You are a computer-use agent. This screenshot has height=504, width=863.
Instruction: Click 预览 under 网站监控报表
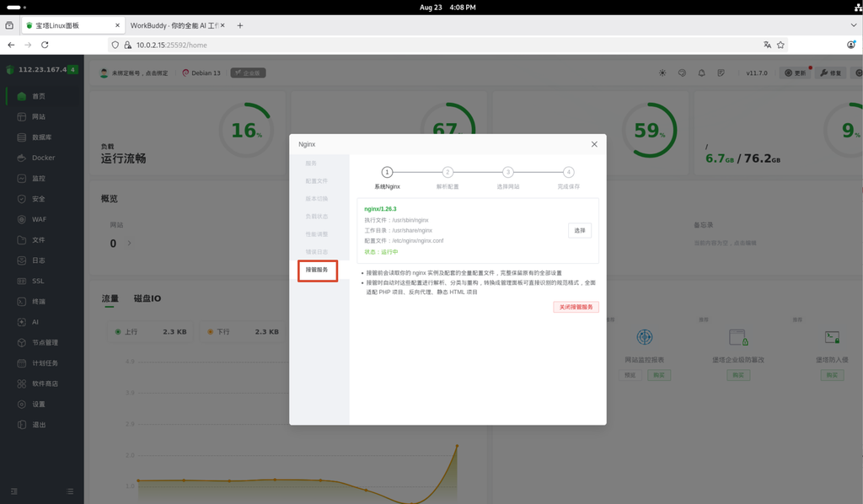(x=630, y=375)
